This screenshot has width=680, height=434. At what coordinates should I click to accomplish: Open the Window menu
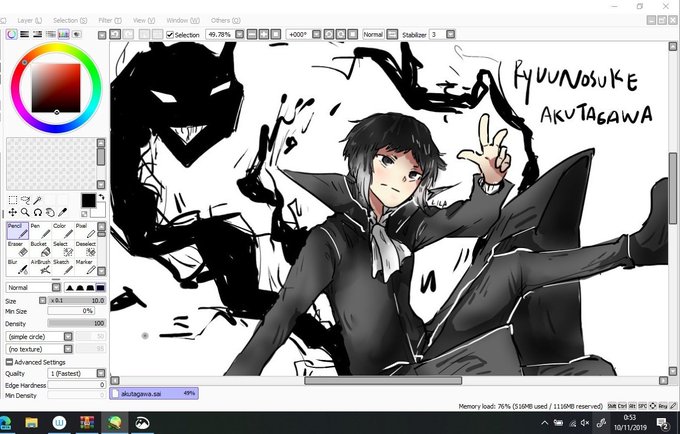(x=183, y=20)
